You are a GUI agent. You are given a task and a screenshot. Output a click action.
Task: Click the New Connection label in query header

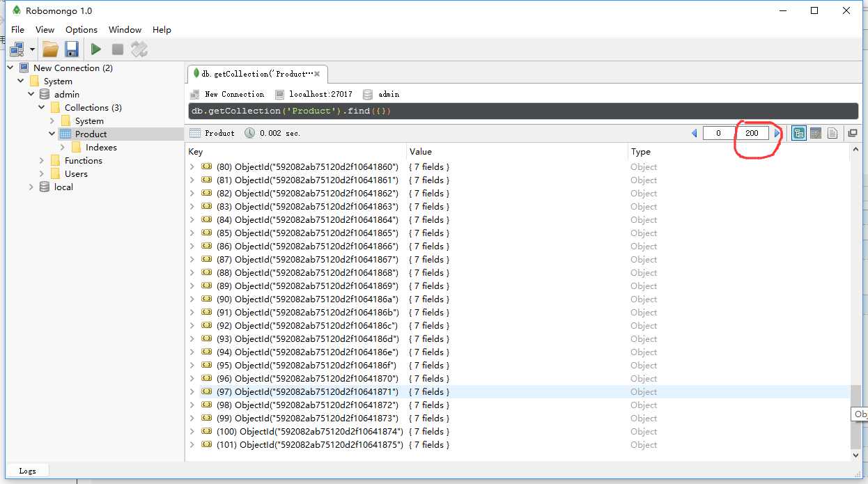click(235, 94)
